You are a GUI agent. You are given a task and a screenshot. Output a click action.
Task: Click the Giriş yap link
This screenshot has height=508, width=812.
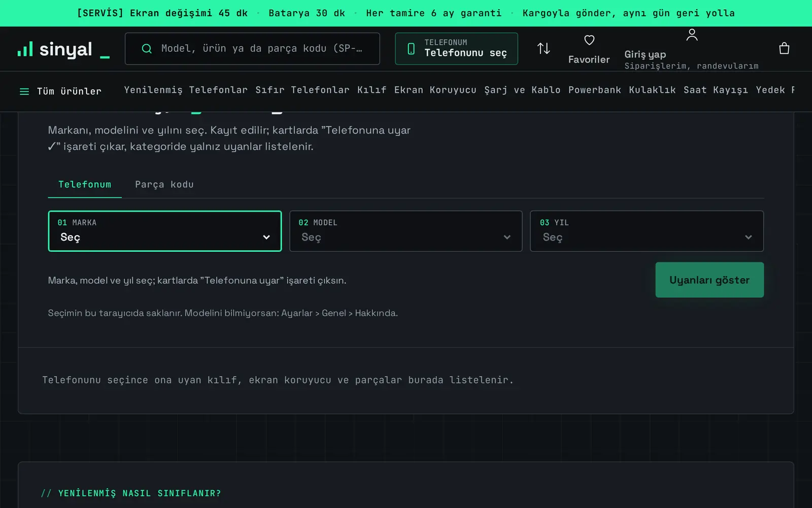[645, 54]
